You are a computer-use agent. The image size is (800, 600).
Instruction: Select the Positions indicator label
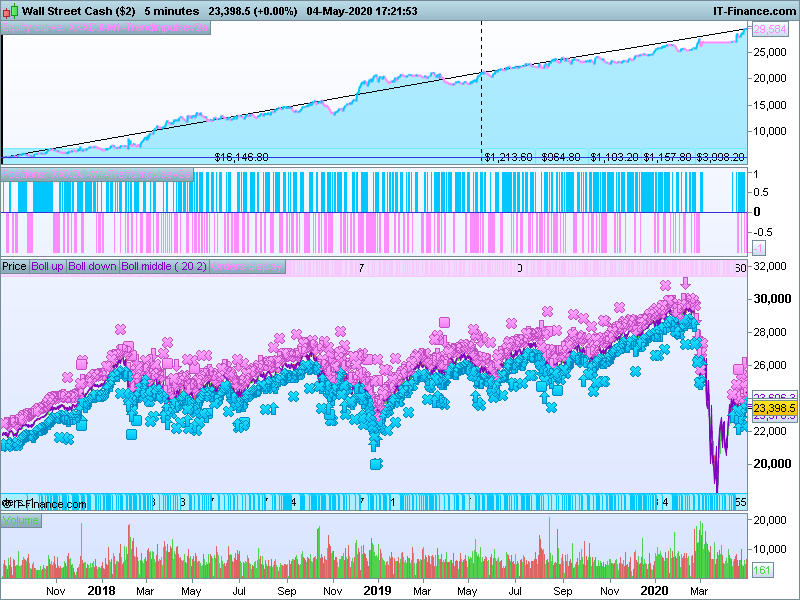[x=97, y=174]
